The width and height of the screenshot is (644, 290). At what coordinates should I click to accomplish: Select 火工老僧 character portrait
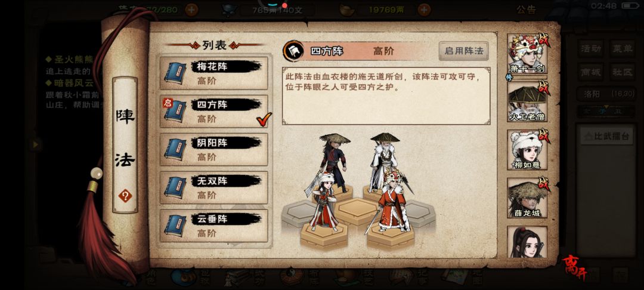tap(527, 102)
